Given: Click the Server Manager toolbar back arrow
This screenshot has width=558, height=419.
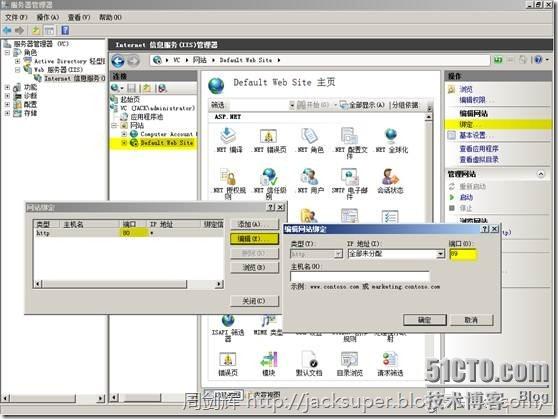Looking at the screenshot, I should click(x=7, y=31).
